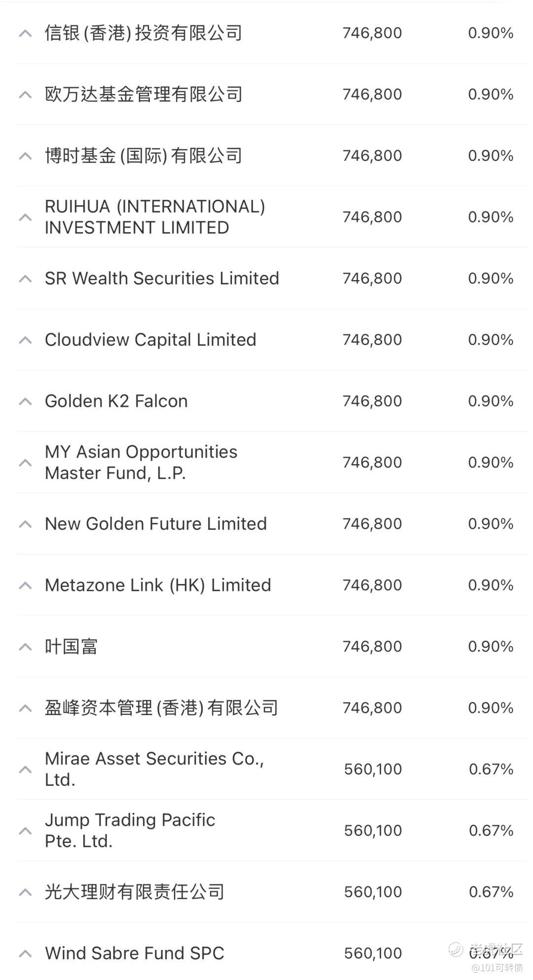Select the Cloudview Capital Limited name text
The width and height of the screenshot is (533, 980).
151,340
